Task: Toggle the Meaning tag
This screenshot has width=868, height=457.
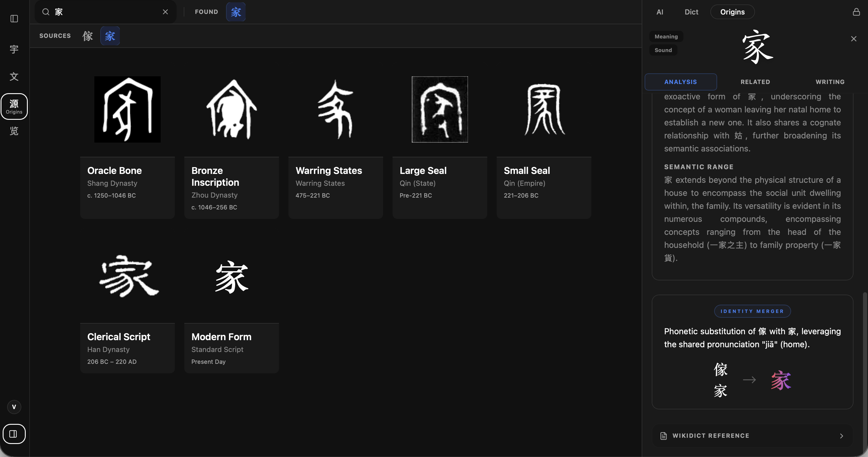Action: 666,36
